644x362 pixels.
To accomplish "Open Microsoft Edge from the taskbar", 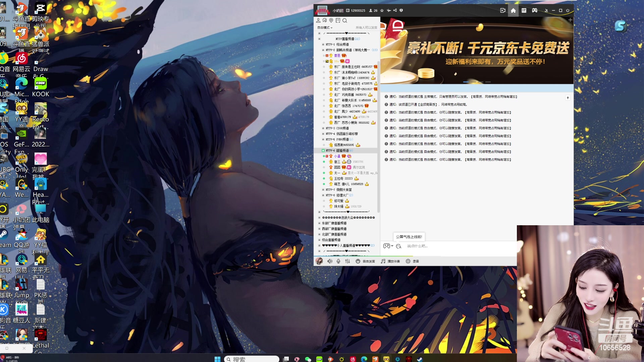I will 364,359.
